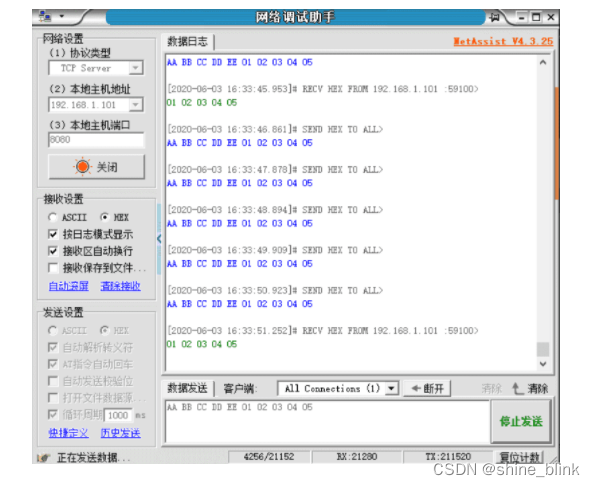Open the NetAssist V4.3.25 link
The width and height of the screenshot is (595, 487).
503,41
